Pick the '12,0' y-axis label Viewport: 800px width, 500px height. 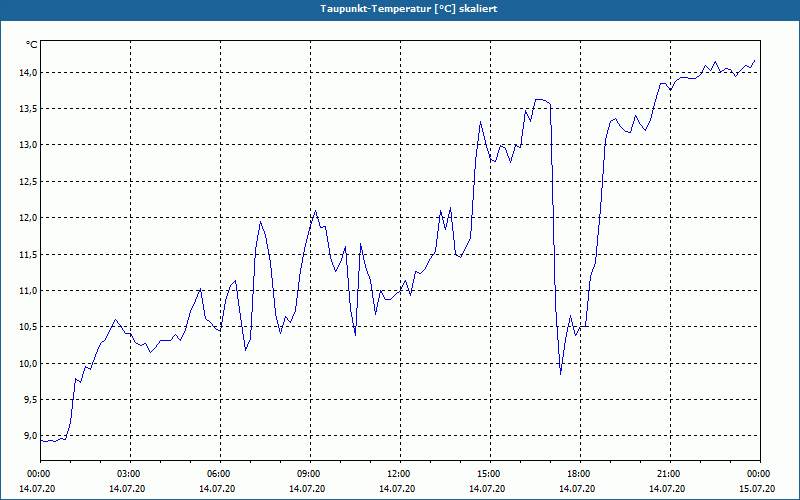coord(29,218)
